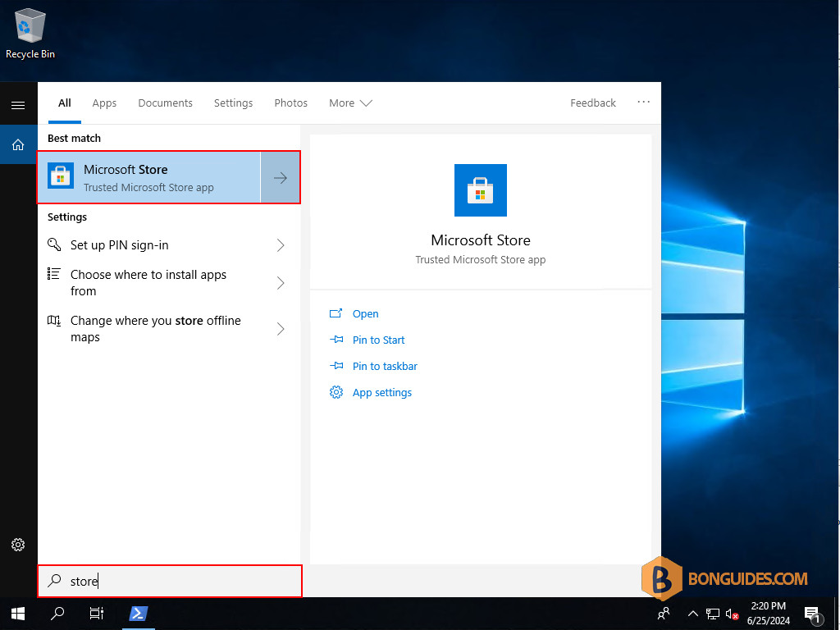Image resolution: width=840 pixels, height=630 pixels.
Task: Select the Home icon in search sidebar
Action: coord(18,144)
